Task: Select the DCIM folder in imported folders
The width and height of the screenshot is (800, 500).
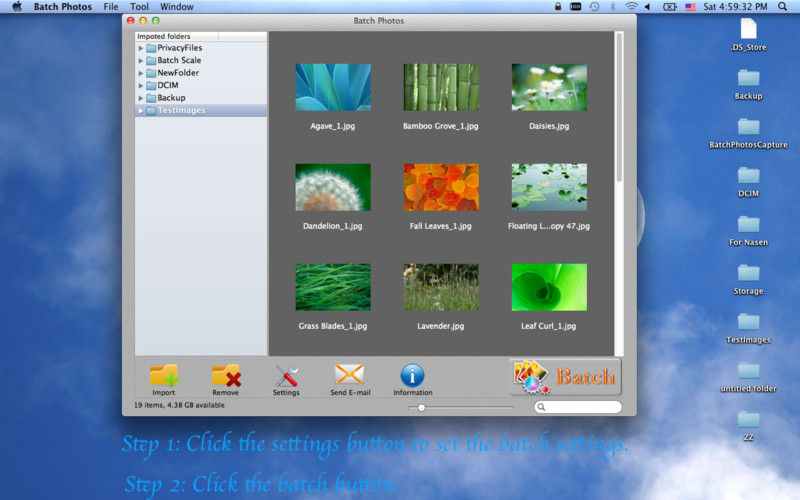Action: [201, 85]
